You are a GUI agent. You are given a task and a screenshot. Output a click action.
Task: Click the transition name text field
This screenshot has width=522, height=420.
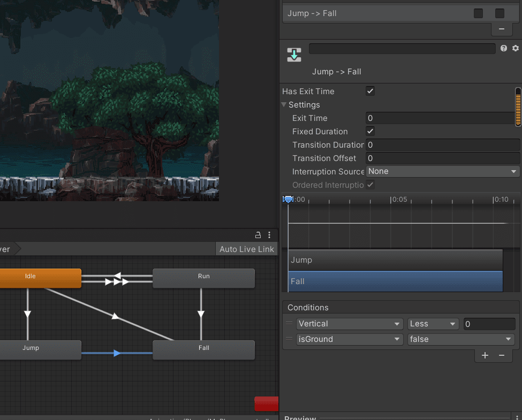click(x=402, y=49)
